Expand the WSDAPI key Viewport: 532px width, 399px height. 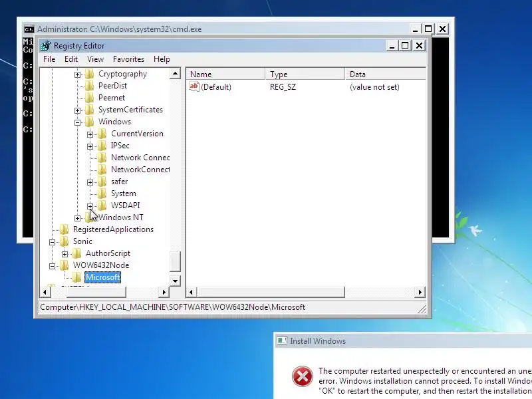(90, 206)
